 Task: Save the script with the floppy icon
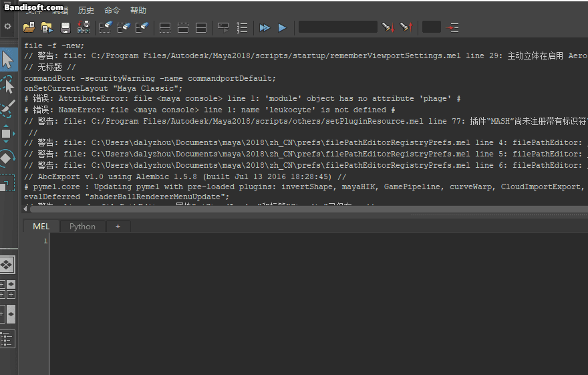click(x=65, y=27)
